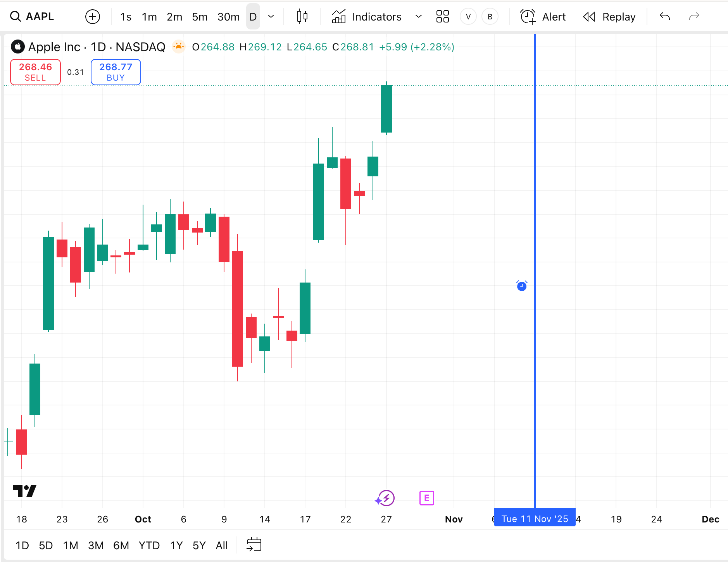Open the earnings E marker on timeline
The height and width of the screenshot is (562, 728).
click(x=426, y=498)
